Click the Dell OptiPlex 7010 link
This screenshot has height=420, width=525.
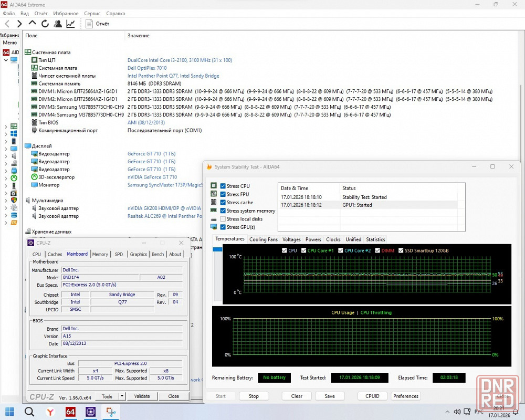tap(147, 68)
